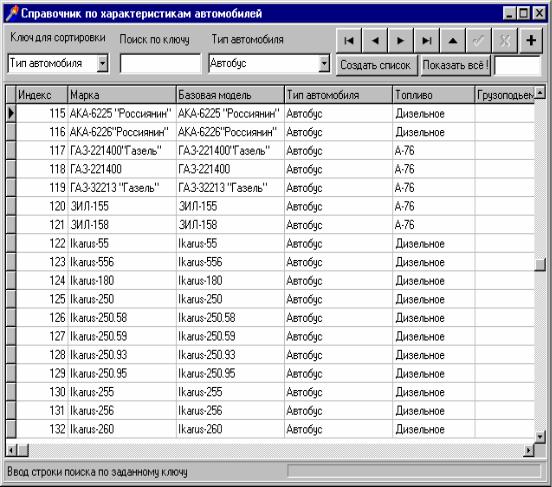This screenshot has height=487, width=552.
Task: Click the grid vertical scrollbar up arrow
Action: (x=540, y=92)
